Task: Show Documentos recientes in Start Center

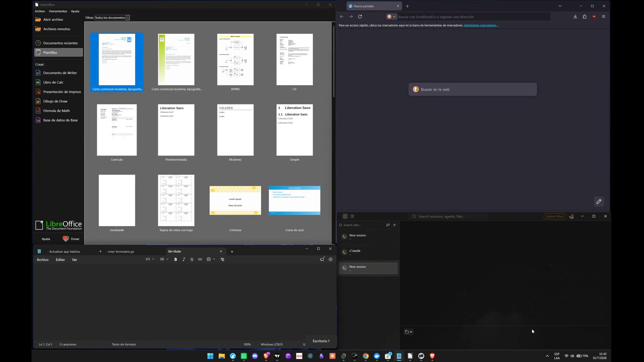Action: click(59, 43)
